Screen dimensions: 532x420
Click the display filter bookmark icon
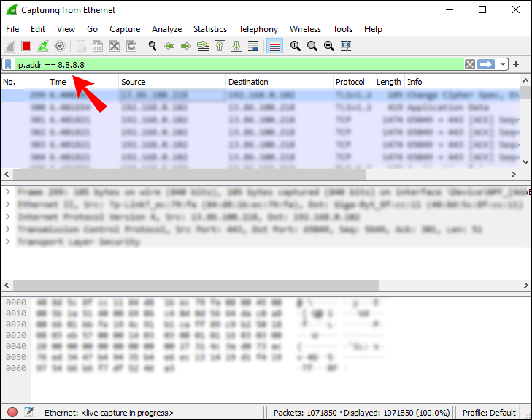click(x=8, y=64)
